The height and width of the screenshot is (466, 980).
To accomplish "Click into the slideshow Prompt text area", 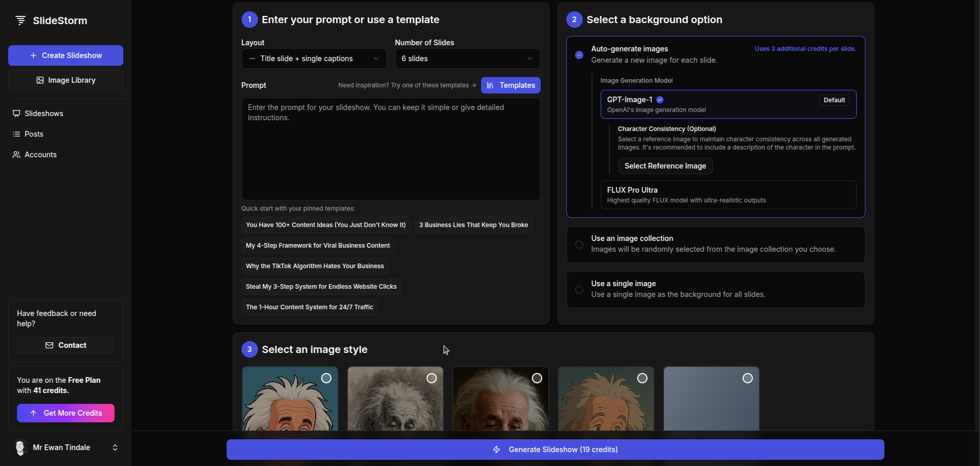I will 391,149.
